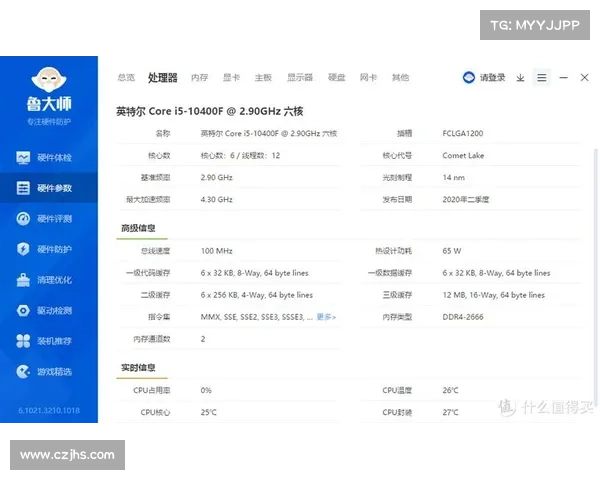Open the 显卡 graphics card tab

click(x=231, y=78)
